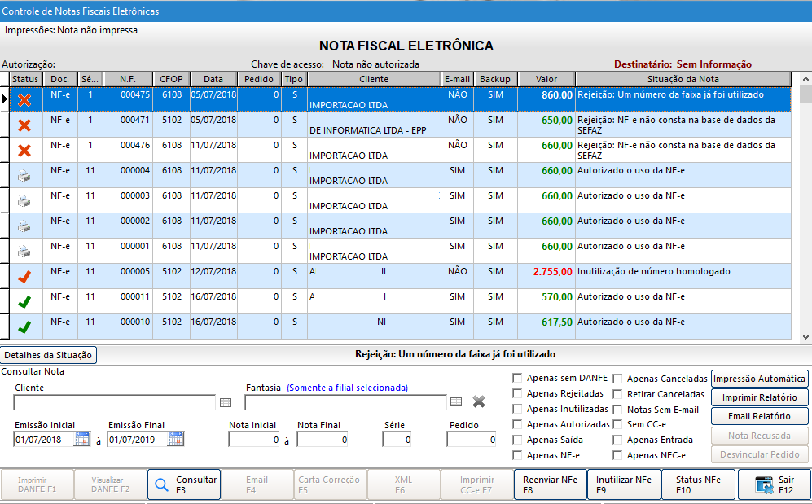Click Nota Final input field
812x504 pixels.
tap(322, 440)
